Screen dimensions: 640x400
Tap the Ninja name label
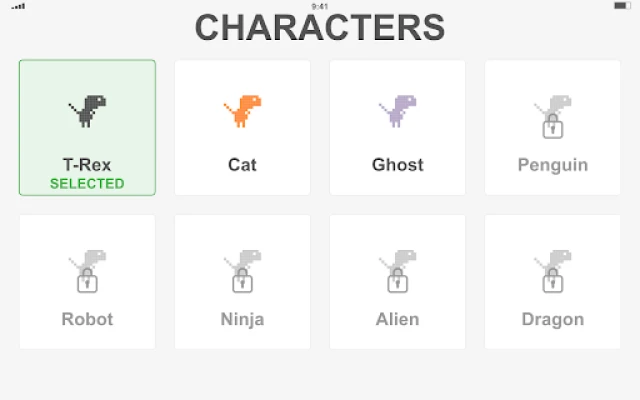coord(242,320)
